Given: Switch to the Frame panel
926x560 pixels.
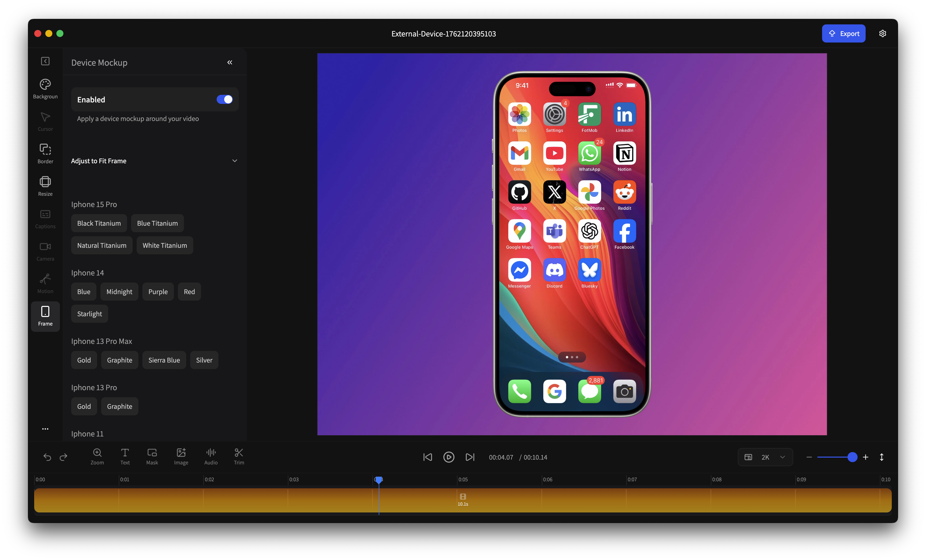Looking at the screenshot, I should 45,316.
